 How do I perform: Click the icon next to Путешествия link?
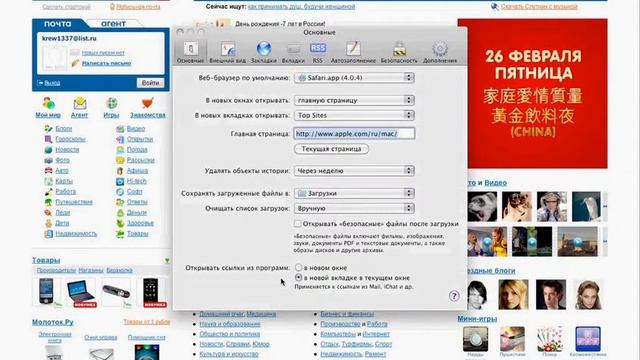[49, 202]
